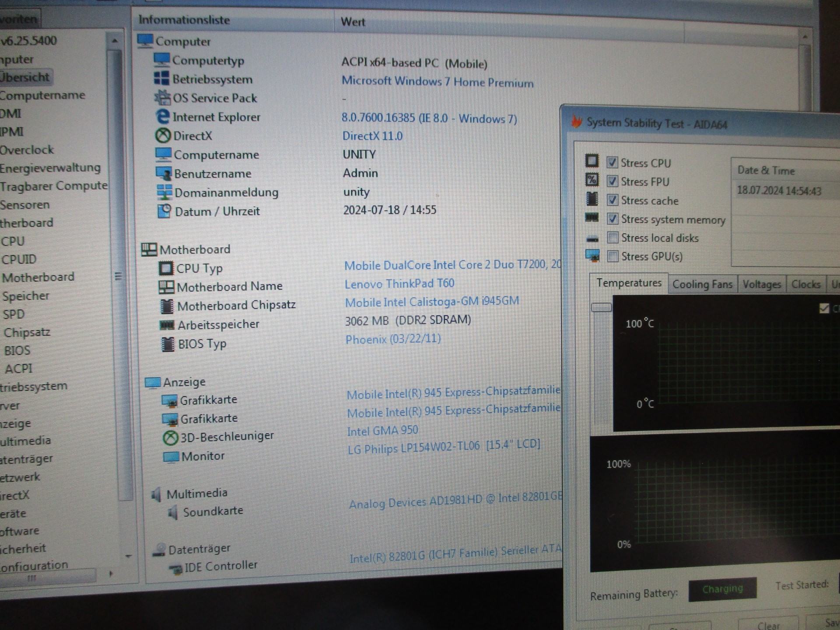The height and width of the screenshot is (630, 840).
Task: Select SPD in the sidebar tree
Action: tap(14, 314)
